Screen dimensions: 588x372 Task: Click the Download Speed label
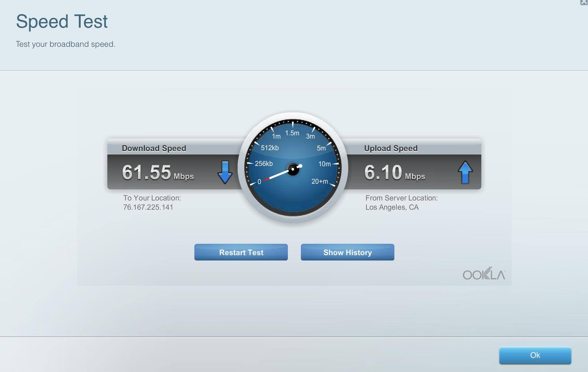pos(154,148)
